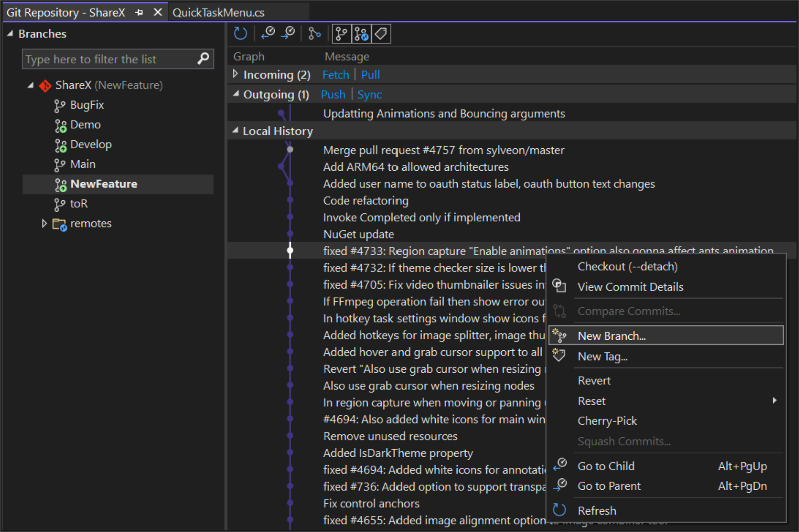Expand the remotes tree item
Viewport: 799px width, 532px height.
(x=44, y=224)
